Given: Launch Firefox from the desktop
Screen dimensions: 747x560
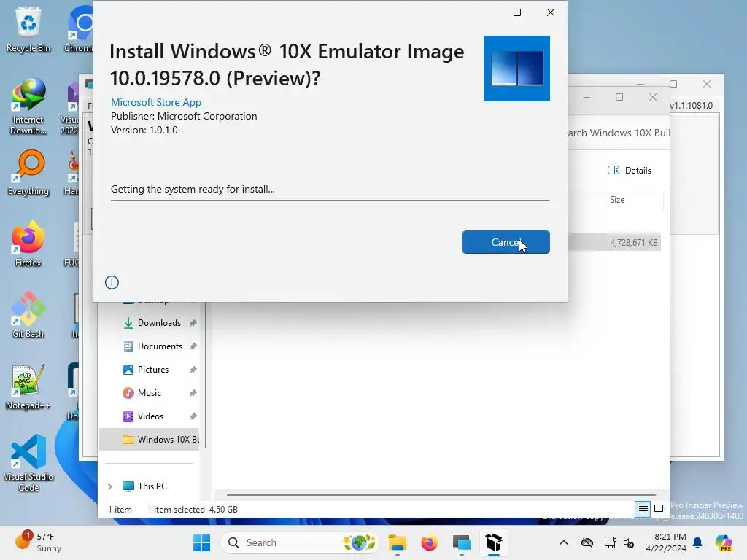Looking at the screenshot, I should coord(28,244).
